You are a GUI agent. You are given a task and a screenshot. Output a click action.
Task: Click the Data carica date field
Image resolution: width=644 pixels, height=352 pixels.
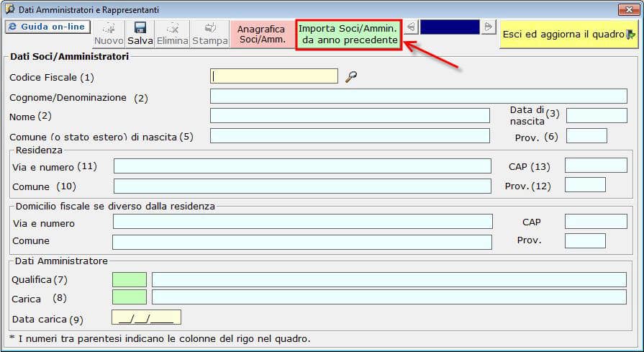(146, 317)
